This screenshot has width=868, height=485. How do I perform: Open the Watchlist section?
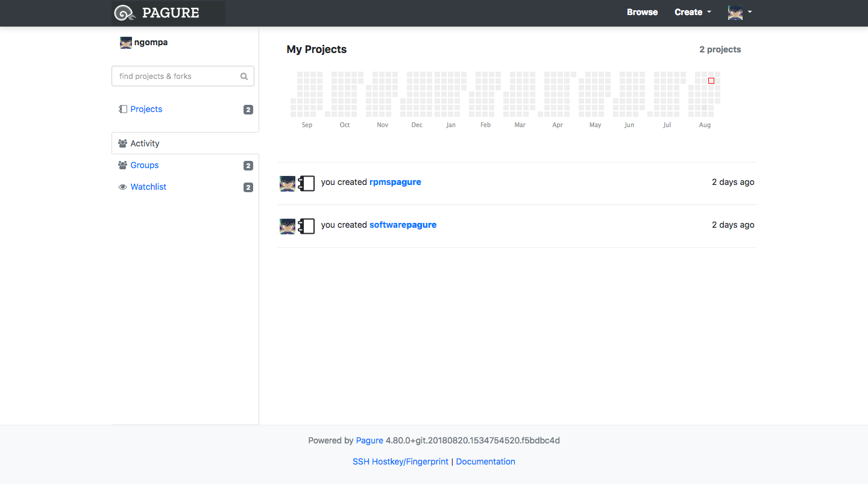[148, 187]
